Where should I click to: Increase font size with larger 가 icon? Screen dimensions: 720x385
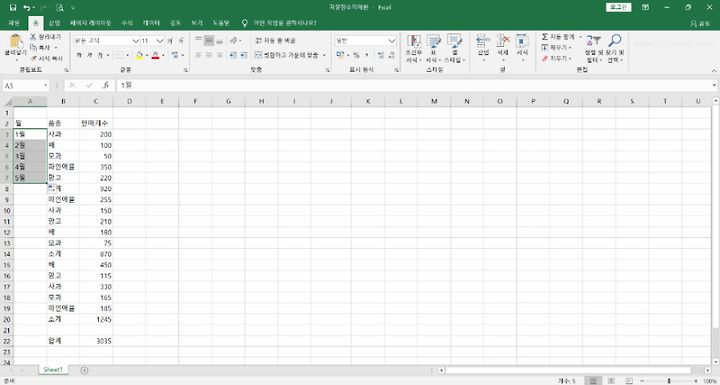[170, 41]
